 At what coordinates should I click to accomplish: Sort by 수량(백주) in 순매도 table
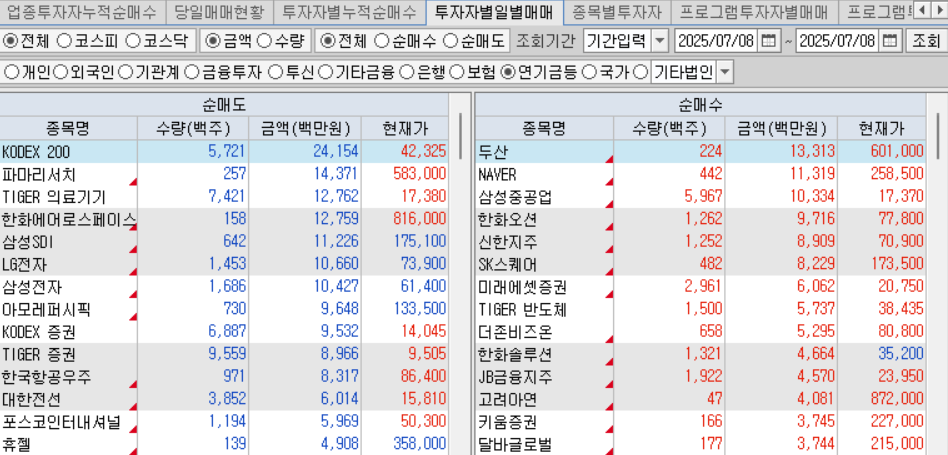pos(193,128)
